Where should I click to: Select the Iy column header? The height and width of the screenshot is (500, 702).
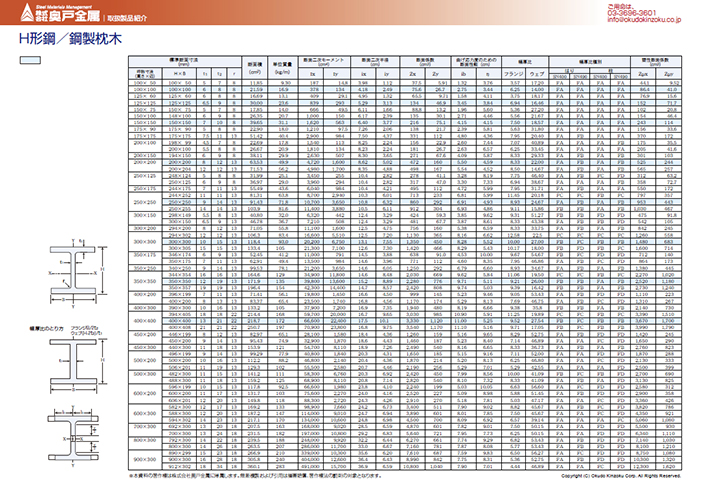(x=335, y=74)
